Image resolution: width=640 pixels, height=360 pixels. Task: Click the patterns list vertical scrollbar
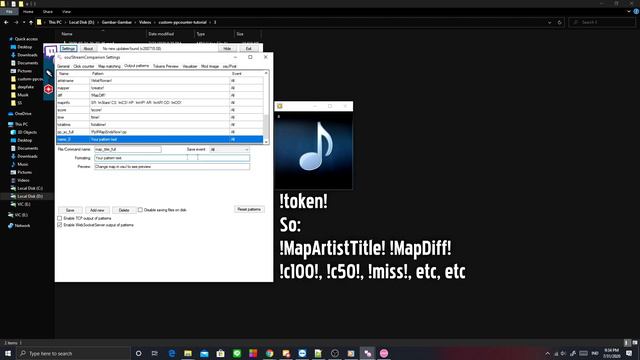(266, 107)
